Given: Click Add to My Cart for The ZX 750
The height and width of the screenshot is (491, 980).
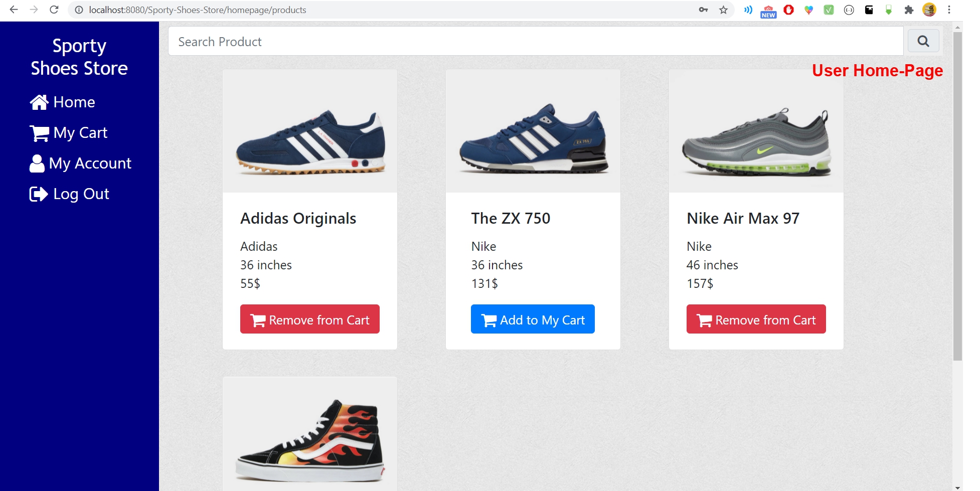Looking at the screenshot, I should point(532,319).
